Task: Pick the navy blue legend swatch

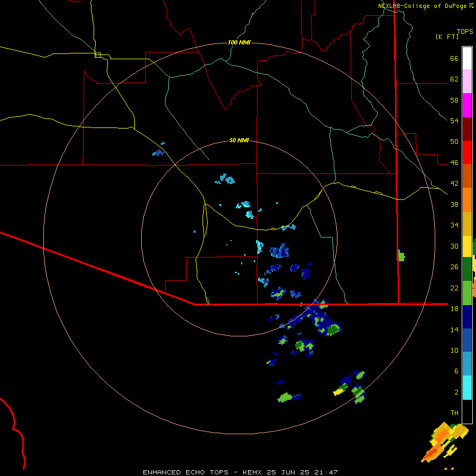Action: [467, 317]
